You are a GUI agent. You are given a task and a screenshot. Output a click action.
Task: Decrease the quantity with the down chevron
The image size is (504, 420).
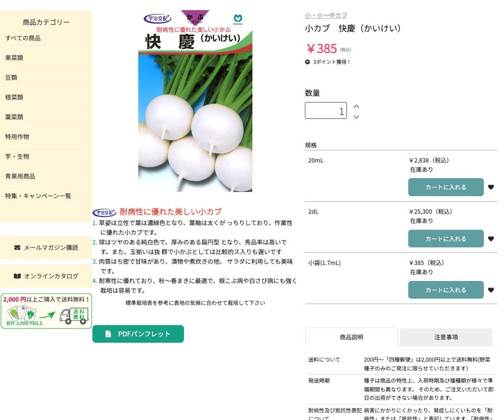pos(356,117)
